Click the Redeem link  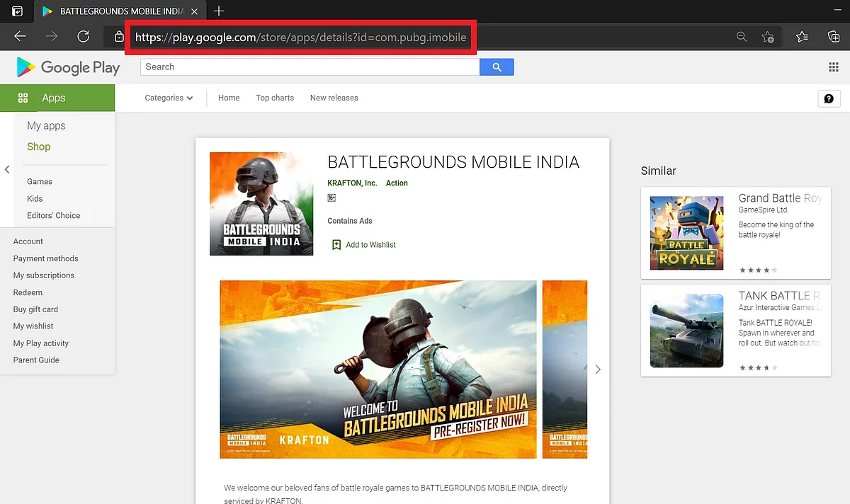pos(28,292)
